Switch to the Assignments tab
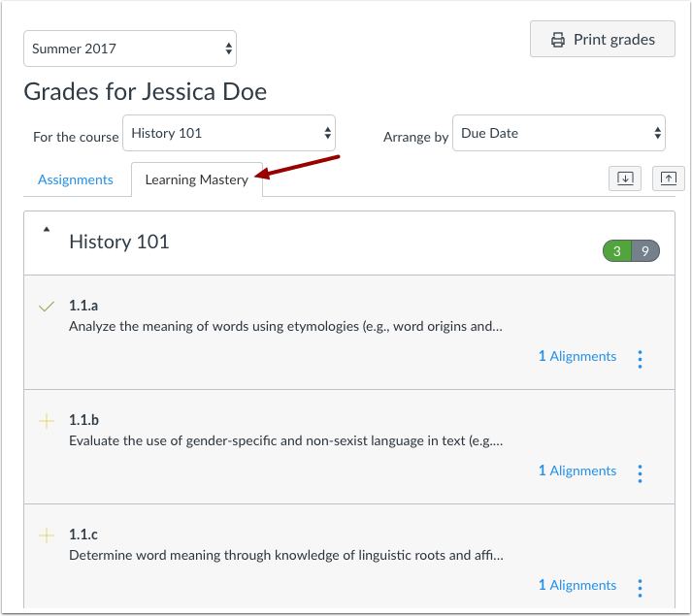The width and height of the screenshot is (692, 616). click(x=76, y=179)
